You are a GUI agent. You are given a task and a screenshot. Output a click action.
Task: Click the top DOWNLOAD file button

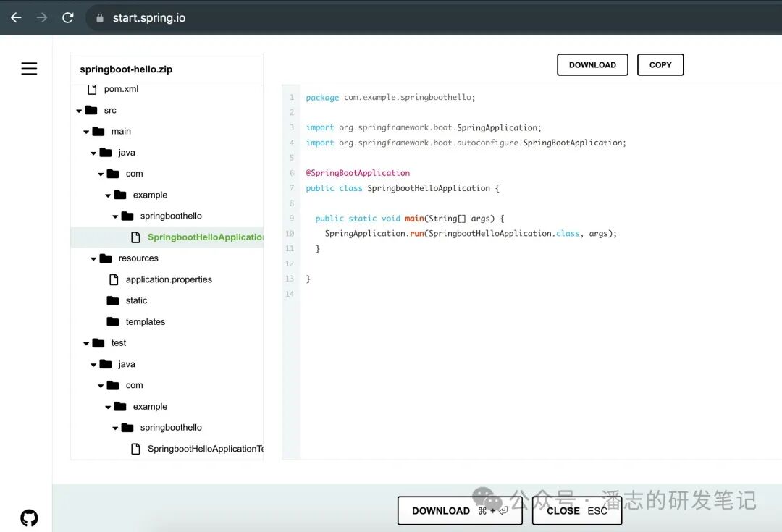[x=592, y=65]
